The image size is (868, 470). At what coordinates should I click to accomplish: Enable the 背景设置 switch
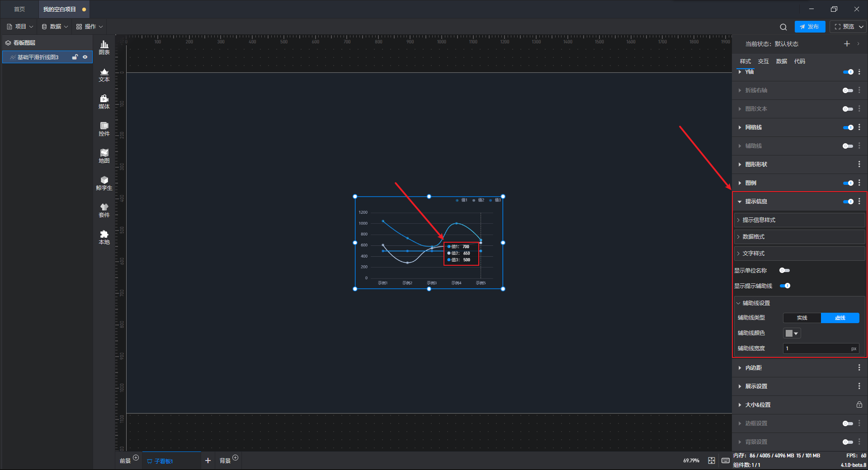848,442
